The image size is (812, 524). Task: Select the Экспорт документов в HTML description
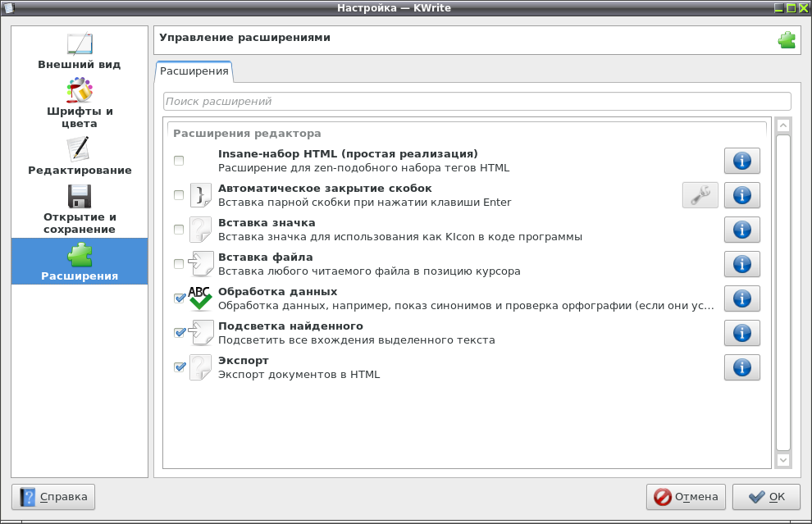tap(299, 375)
